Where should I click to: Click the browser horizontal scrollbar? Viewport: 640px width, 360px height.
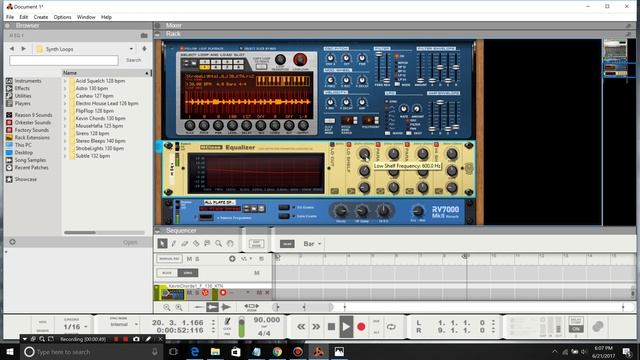point(80,233)
